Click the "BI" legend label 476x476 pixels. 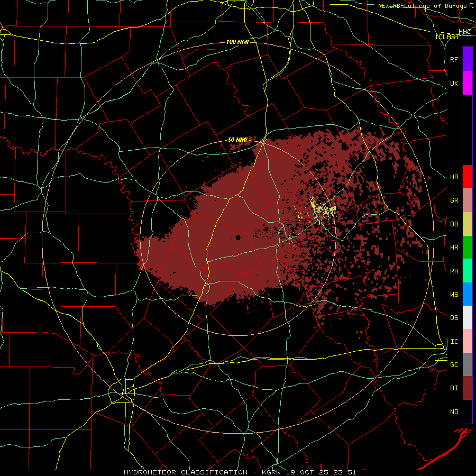point(454,388)
